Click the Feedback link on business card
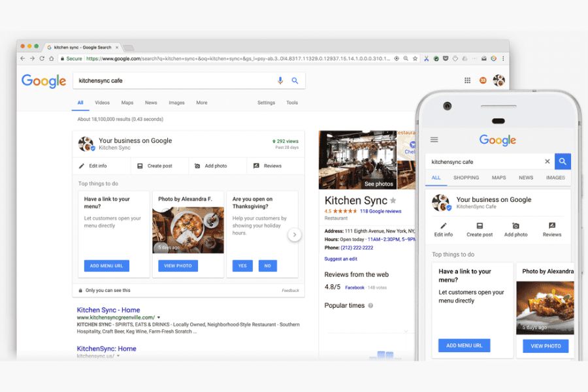588x392 pixels. point(290,290)
